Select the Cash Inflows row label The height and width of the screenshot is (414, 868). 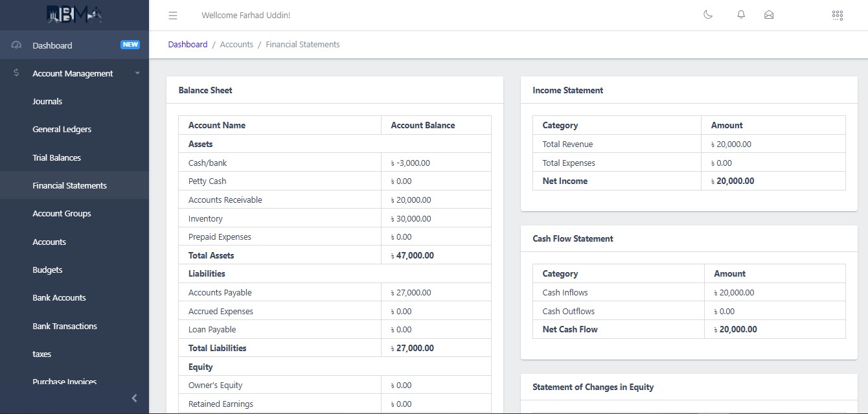[565, 292]
